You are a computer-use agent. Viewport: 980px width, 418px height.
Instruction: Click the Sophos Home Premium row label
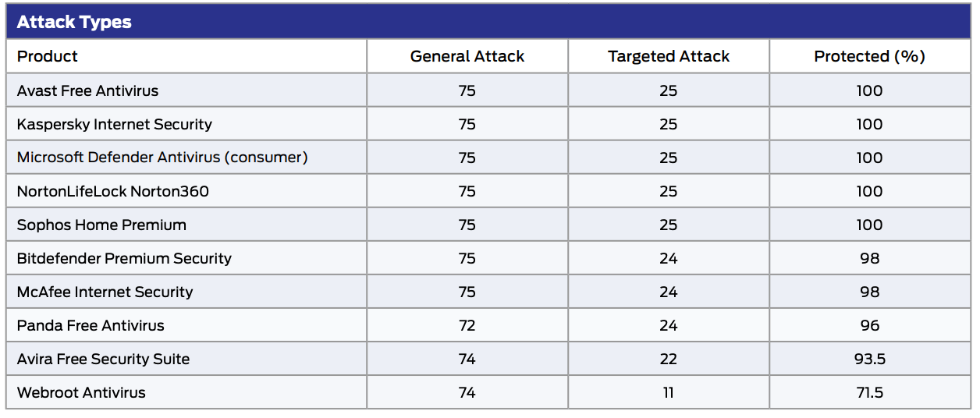coord(101,225)
